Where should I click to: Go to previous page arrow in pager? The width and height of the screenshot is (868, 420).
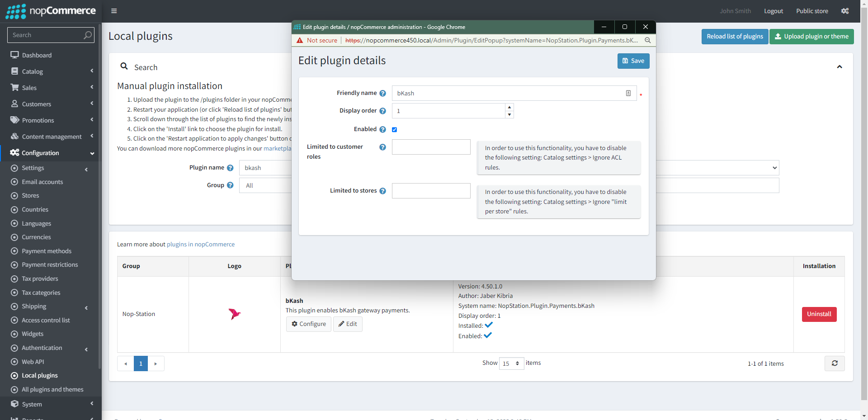click(126, 363)
